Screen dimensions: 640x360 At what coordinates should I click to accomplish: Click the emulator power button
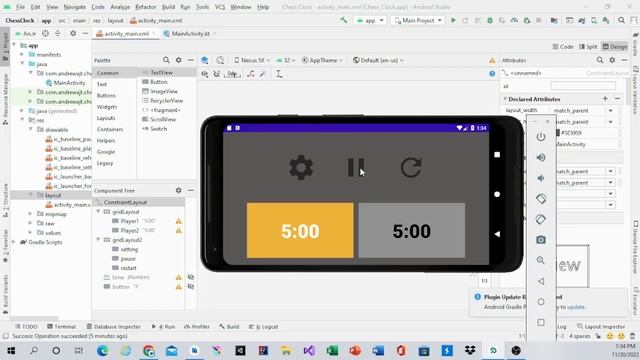click(541, 137)
